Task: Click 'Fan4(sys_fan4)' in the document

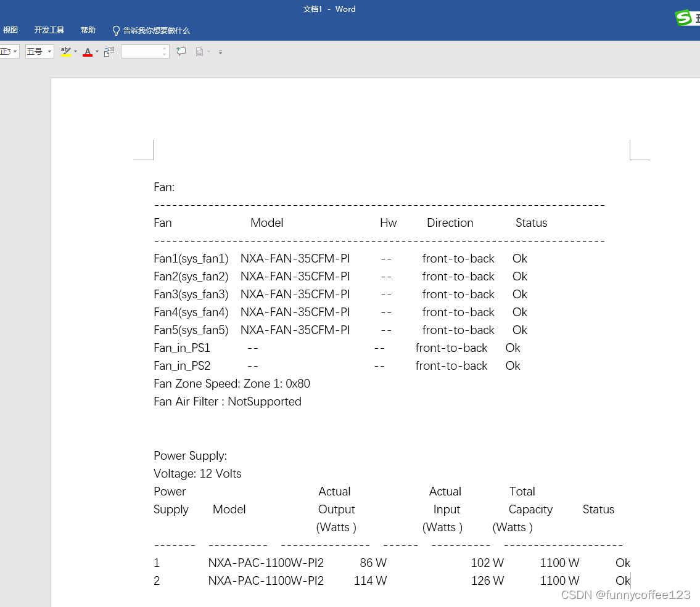Action: [x=191, y=312]
